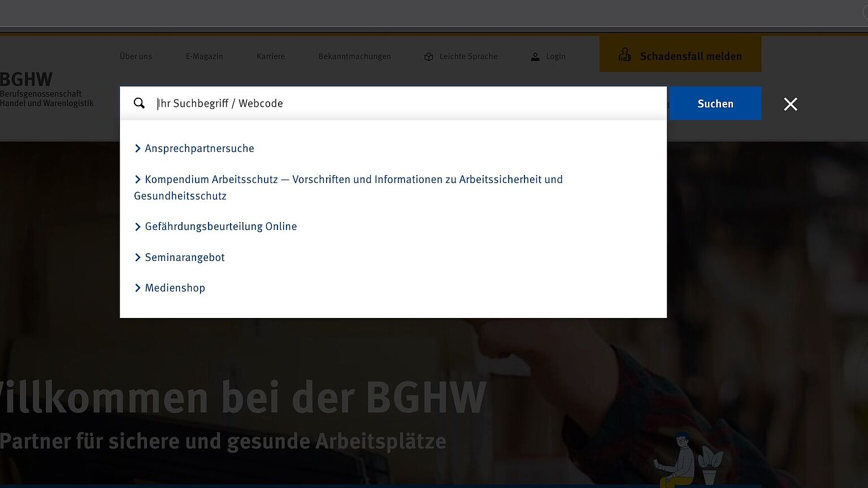
Task: Open Bekanntmachungen menu item
Action: click(x=354, y=56)
